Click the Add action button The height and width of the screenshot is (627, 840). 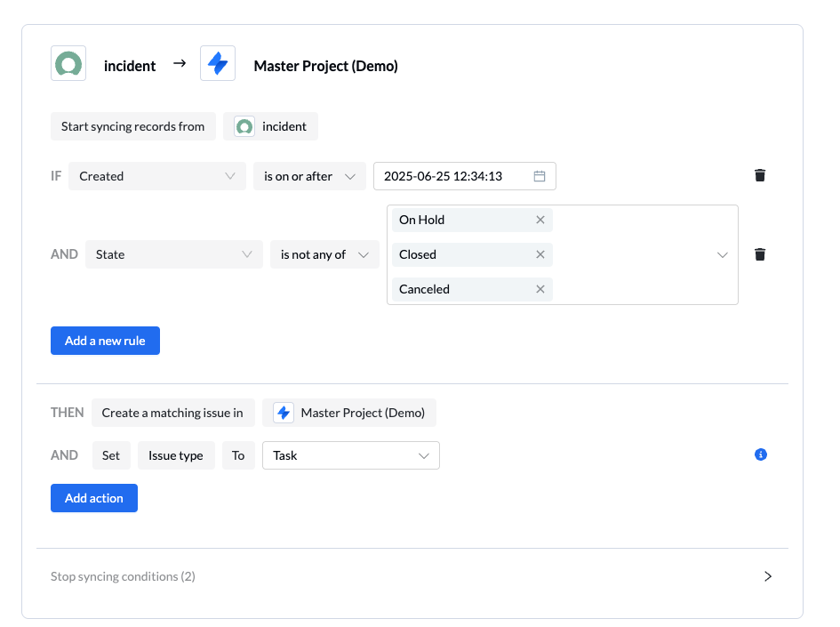93,498
